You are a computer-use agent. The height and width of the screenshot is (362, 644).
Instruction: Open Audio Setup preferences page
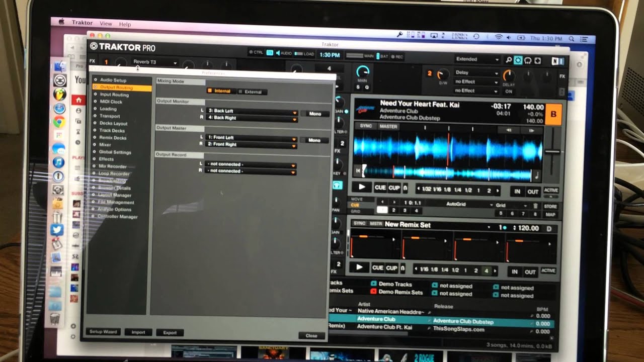tap(113, 80)
